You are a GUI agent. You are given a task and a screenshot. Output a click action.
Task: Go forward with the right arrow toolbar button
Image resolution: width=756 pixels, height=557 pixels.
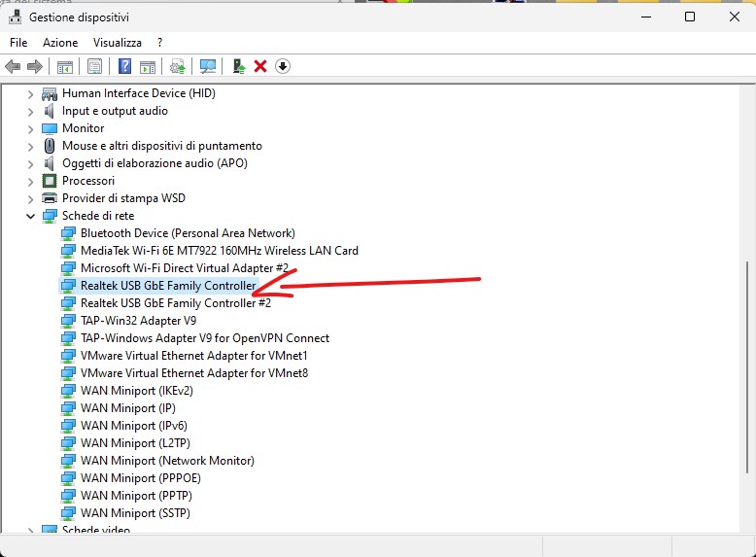tap(35, 66)
